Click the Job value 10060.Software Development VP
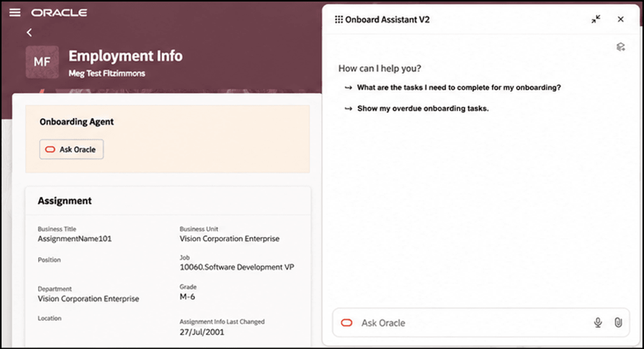The width and height of the screenshot is (644, 349). click(237, 267)
